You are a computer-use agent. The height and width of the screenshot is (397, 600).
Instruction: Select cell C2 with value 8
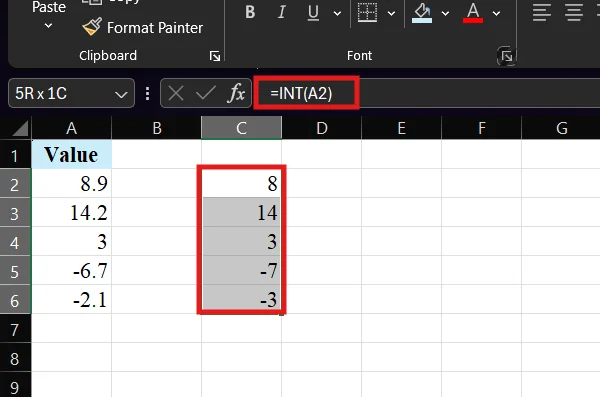241,184
